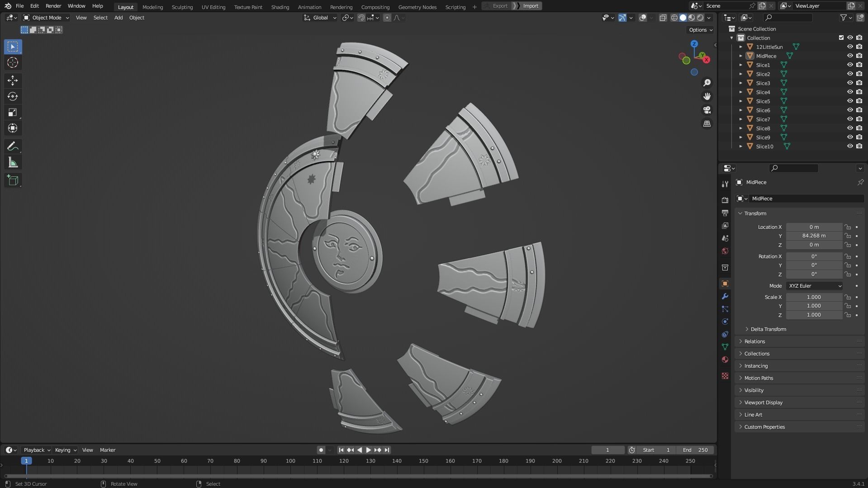This screenshot has width=868, height=488.
Task: Hide Slice1 in viewport
Action: pos(850,65)
